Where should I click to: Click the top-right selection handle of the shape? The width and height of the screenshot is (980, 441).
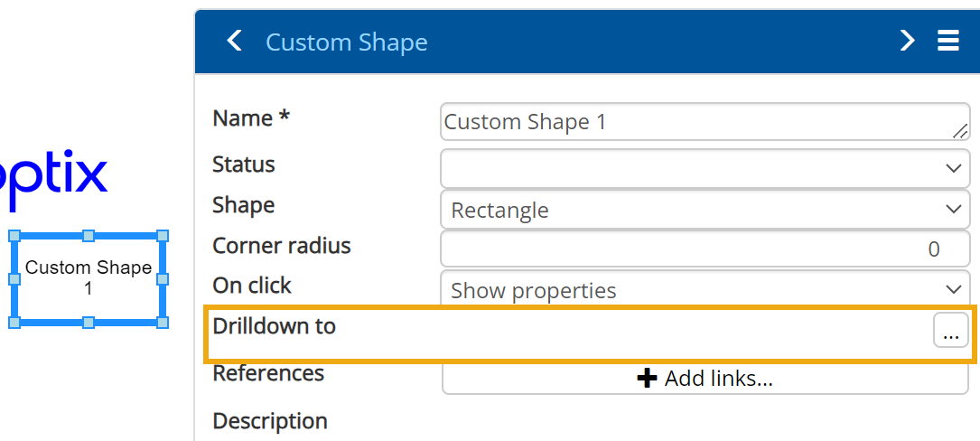[x=163, y=236]
